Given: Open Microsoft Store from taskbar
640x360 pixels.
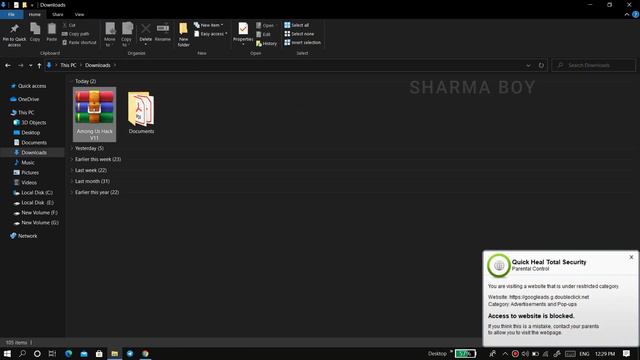Looking at the screenshot, I should (99, 353).
